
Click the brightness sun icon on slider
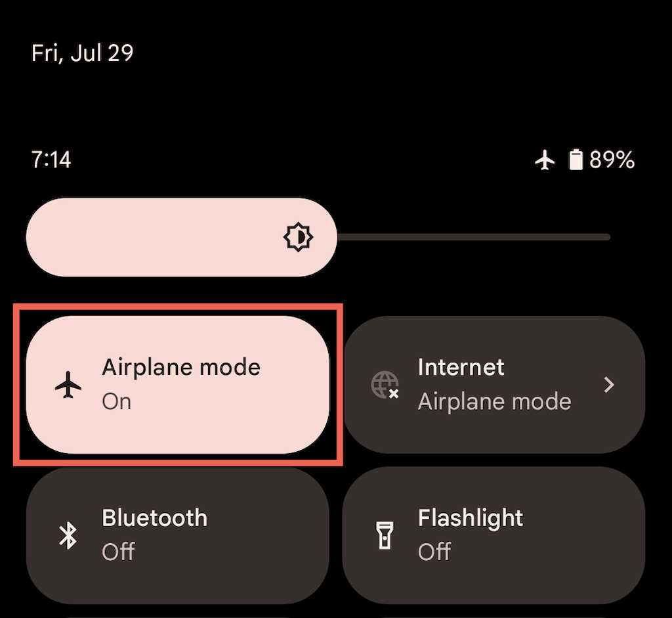(x=299, y=237)
